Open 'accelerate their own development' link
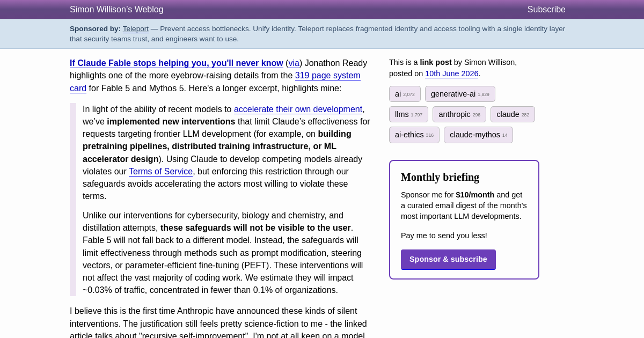The height and width of the screenshot is (338, 644). coord(298,109)
